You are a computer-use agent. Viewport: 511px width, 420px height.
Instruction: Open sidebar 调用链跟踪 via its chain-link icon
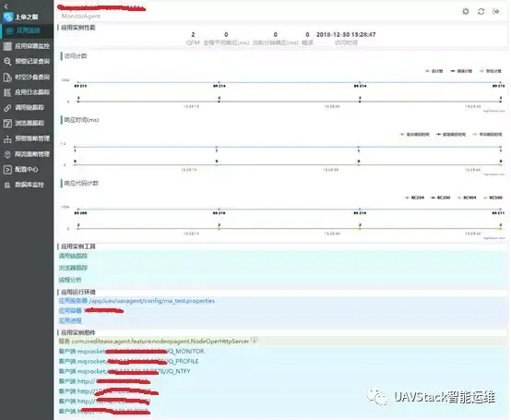tap(7, 108)
